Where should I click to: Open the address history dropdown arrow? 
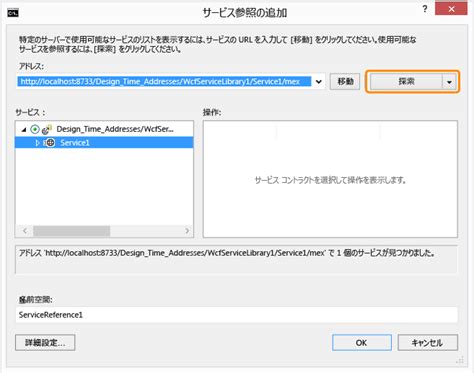click(319, 82)
